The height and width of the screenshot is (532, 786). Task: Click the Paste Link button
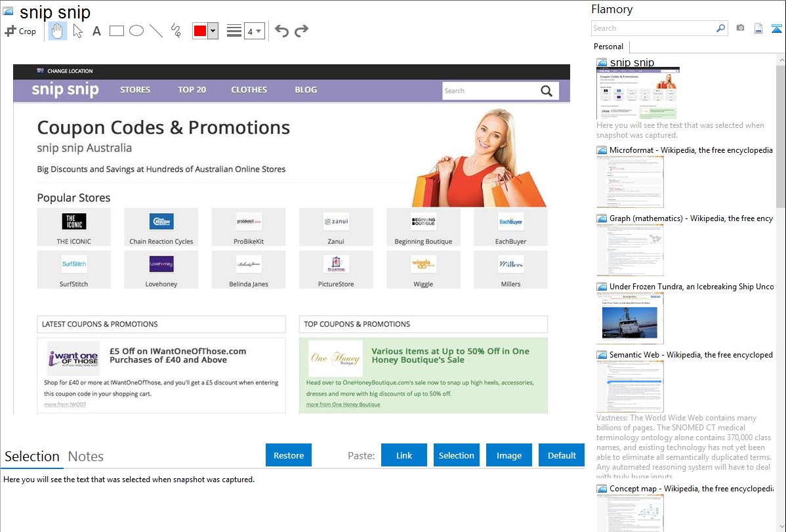tap(404, 455)
